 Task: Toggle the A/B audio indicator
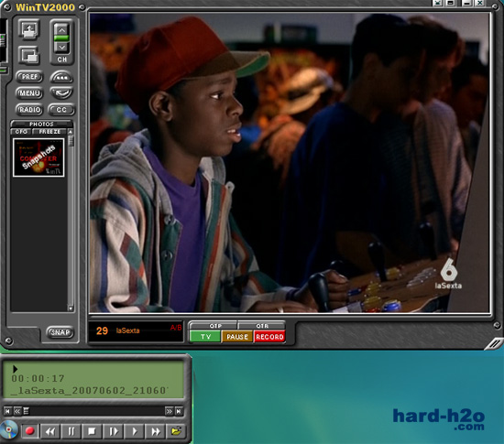coord(176,328)
